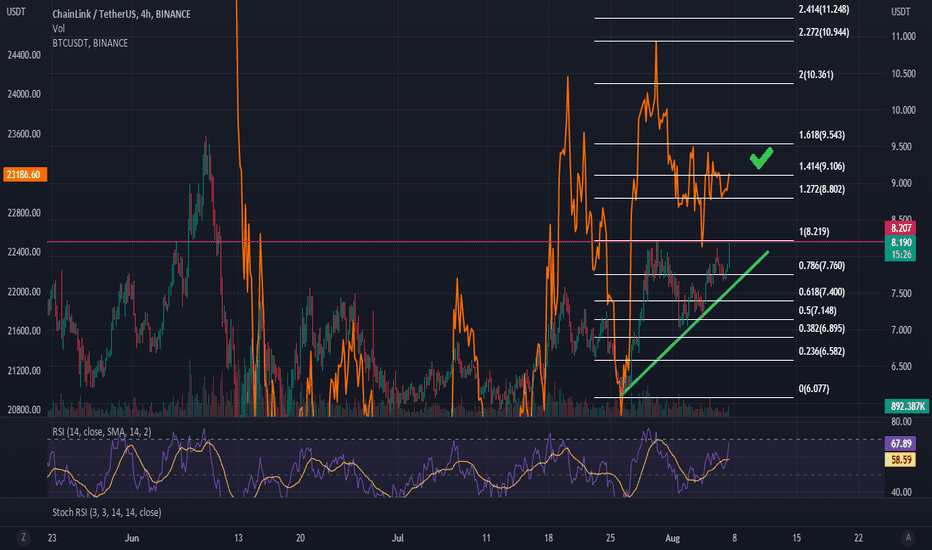Viewport: 932px width, 550px height.
Task: Click the red 8.207 price label
Action: point(900,228)
